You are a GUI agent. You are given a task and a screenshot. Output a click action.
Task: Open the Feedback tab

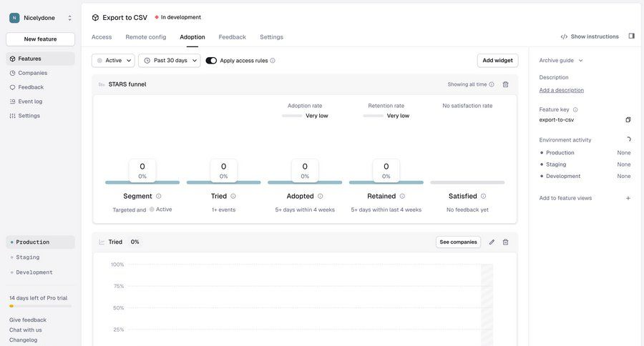(232, 37)
